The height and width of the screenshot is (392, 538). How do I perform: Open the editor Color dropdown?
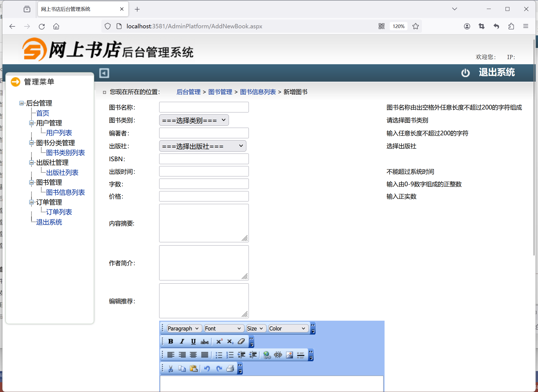pyautogui.click(x=288, y=329)
